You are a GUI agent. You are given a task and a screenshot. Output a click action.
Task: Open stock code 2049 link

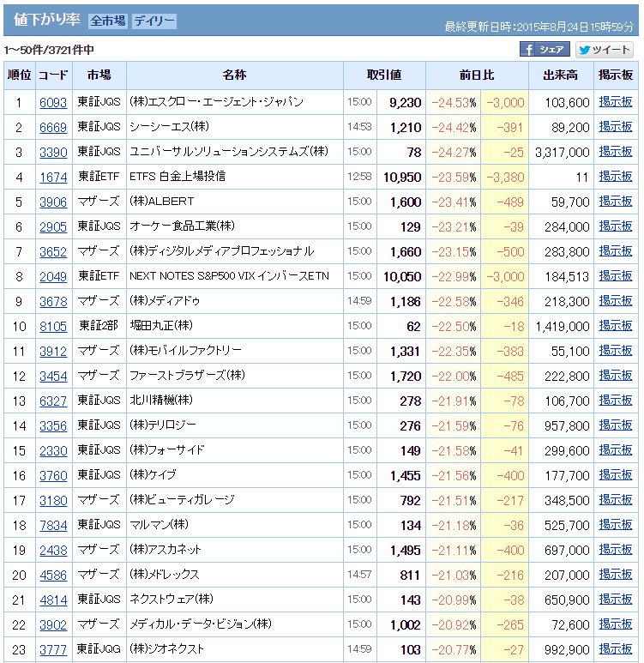pyautogui.click(x=53, y=276)
